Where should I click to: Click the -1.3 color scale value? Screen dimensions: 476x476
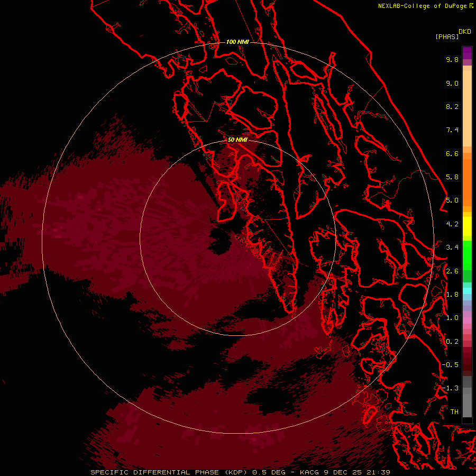click(450, 388)
